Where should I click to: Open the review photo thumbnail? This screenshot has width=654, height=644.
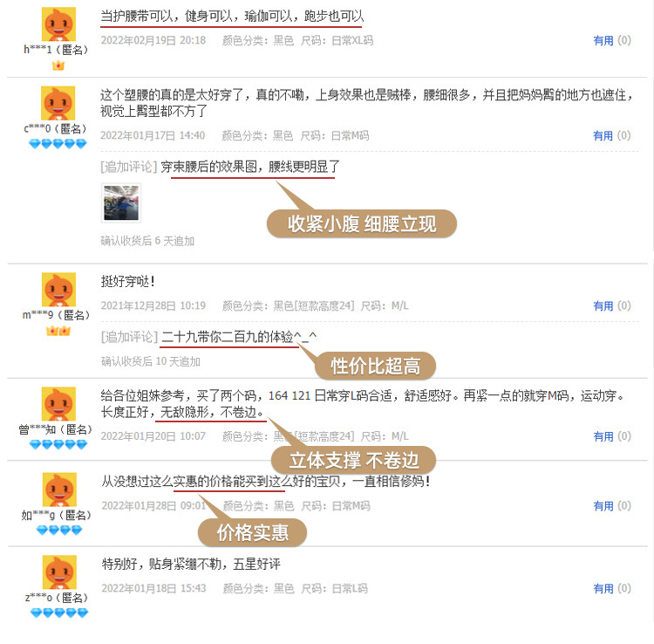pos(121,202)
